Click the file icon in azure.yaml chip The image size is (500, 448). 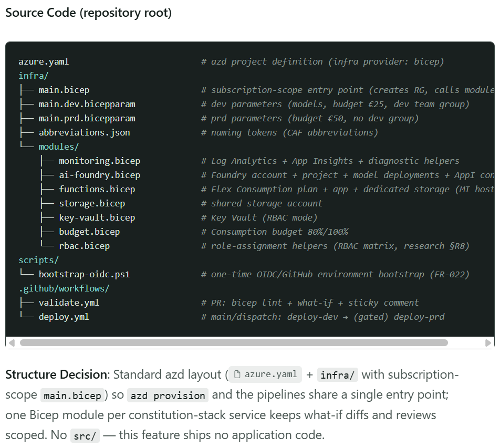[x=237, y=374]
